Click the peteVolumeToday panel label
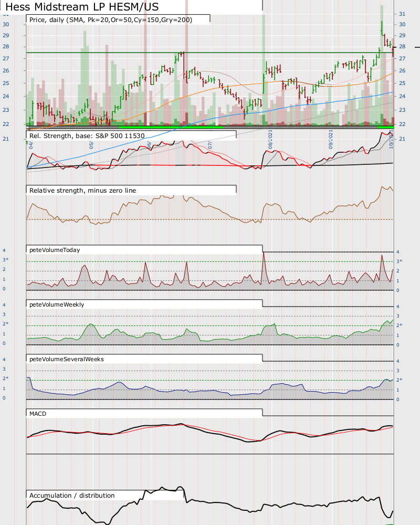Viewport: 420px width, 525px height. tap(55, 250)
